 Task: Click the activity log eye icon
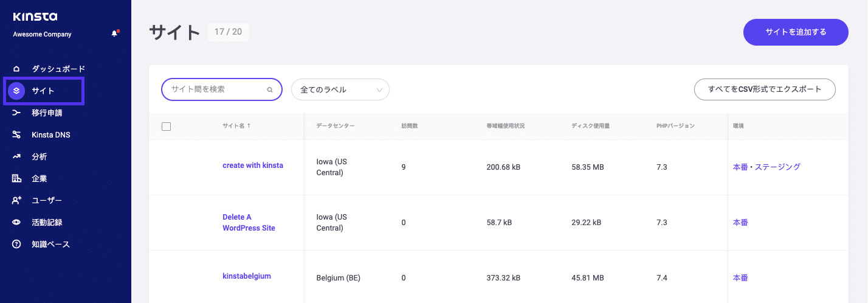pyautogui.click(x=16, y=222)
